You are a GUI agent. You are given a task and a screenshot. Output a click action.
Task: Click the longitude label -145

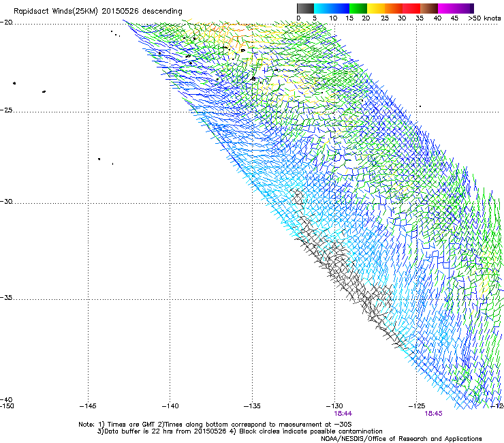tap(88, 406)
